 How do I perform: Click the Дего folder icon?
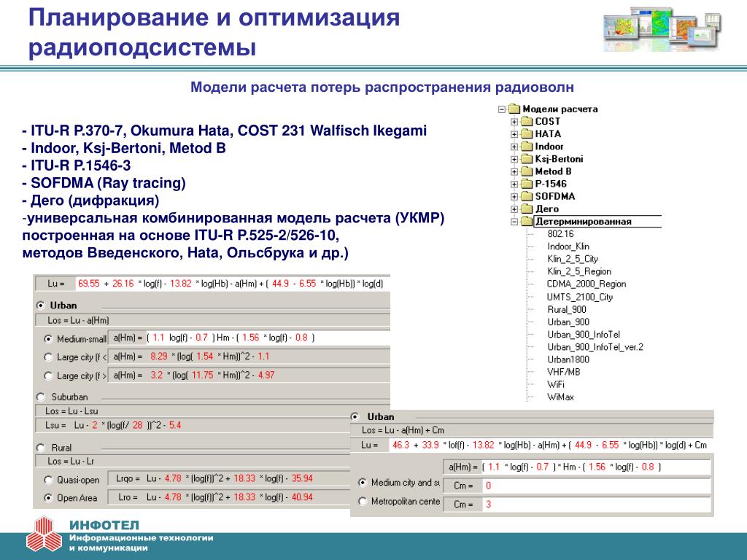pyautogui.click(x=527, y=209)
